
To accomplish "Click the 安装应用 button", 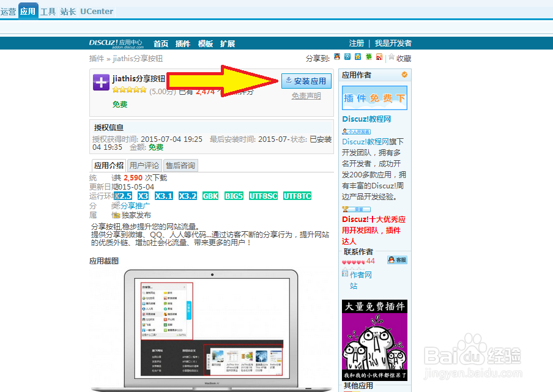I will [x=306, y=81].
